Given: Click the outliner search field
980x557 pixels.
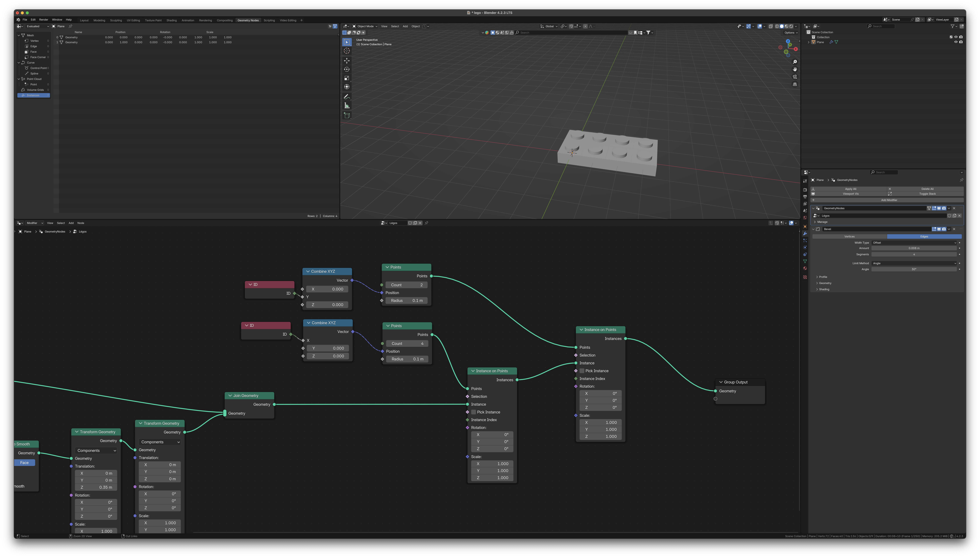Looking at the screenshot, I should [x=881, y=26].
